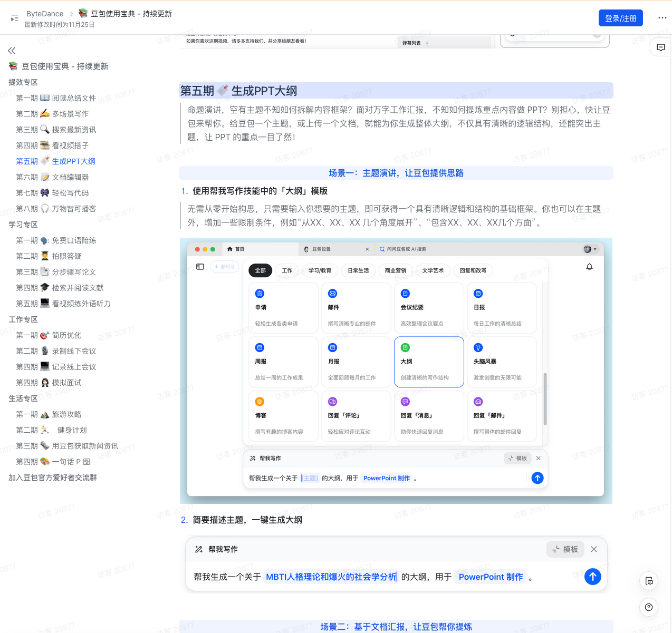Click the MBTI topic text in prompt
672x633 pixels.
click(x=331, y=577)
